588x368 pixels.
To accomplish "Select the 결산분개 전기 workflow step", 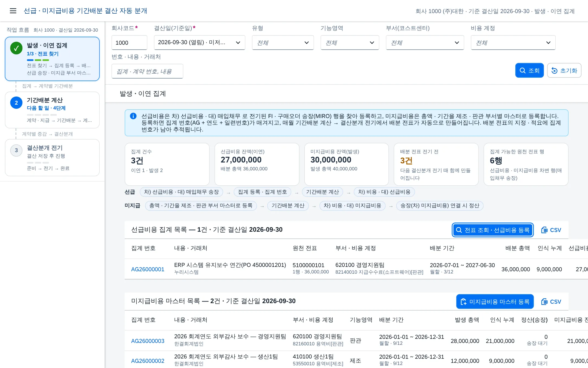I will 52,158.
